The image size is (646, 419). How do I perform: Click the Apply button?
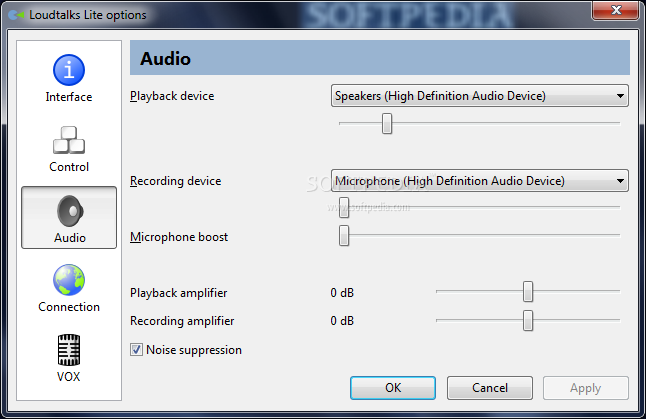585,388
